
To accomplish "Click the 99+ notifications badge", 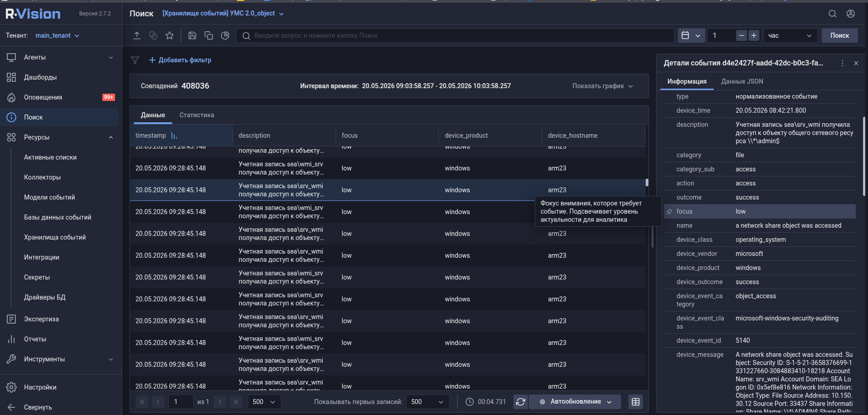I will pyautogui.click(x=109, y=97).
